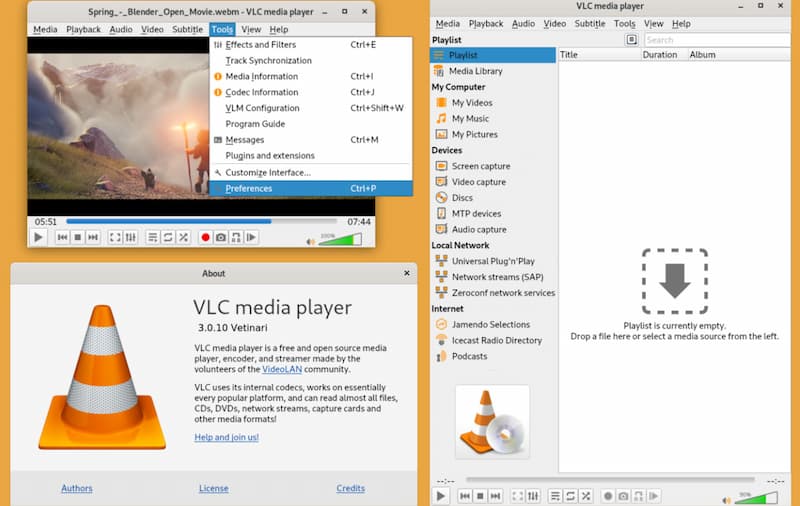Toggle loop mode in the playlist window
800x506 pixels.
pos(570,495)
